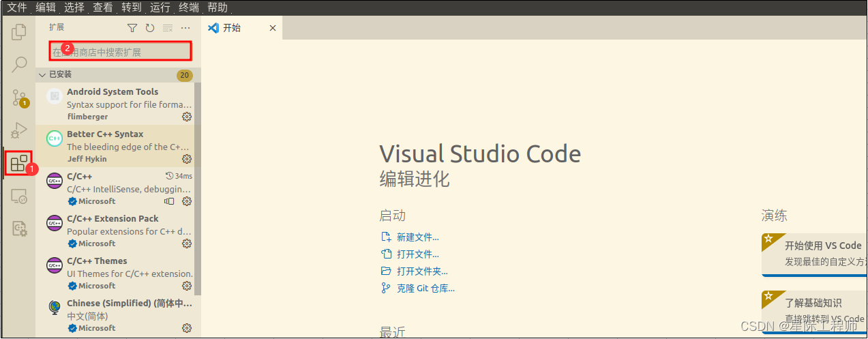Open the Remote Explorer view
This screenshot has width=868, height=339.
click(19, 196)
